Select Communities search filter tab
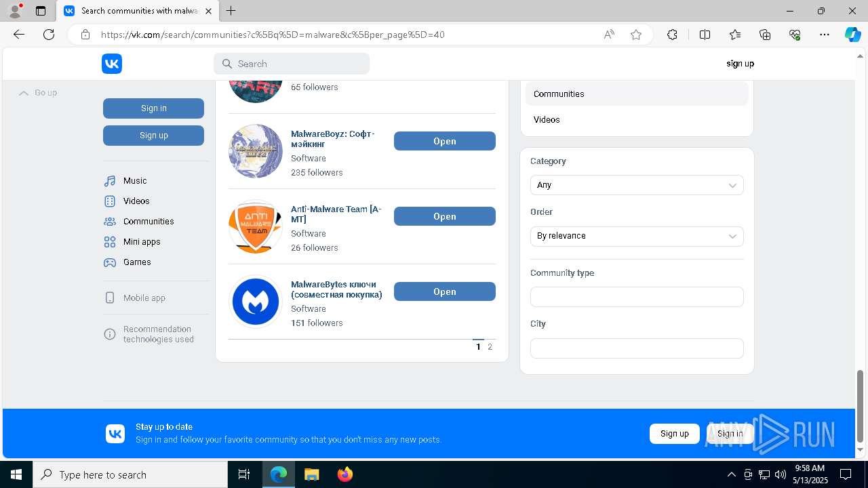The width and height of the screenshot is (868, 488). click(637, 94)
